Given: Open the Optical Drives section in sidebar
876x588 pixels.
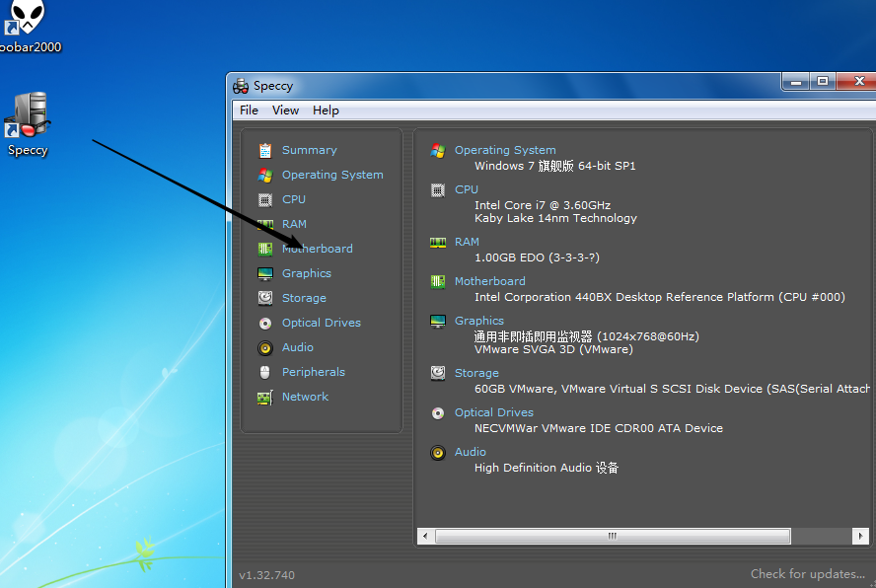Looking at the screenshot, I should click(x=322, y=323).
